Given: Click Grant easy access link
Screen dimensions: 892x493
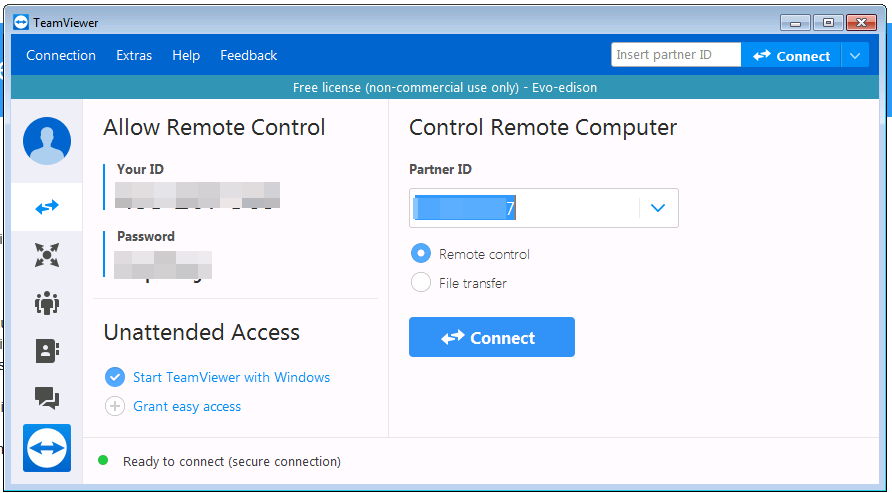Looking at the screenshot, I should coord(187,406).
